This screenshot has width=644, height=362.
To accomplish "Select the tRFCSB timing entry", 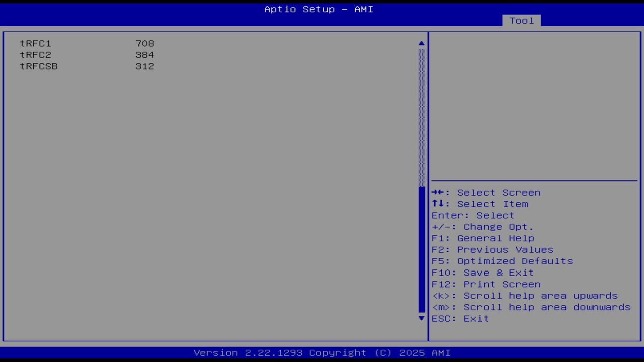I will 39,66.
